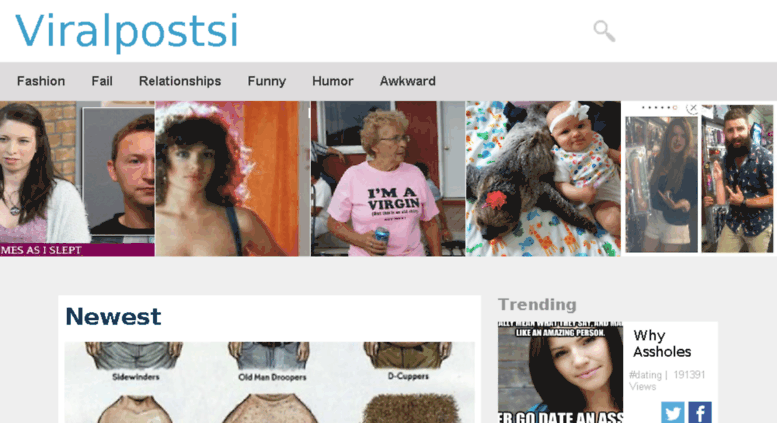Open the Awkward category
This screenshot has height=423, width=777.
pyautogui.click(x=407, y=81)
